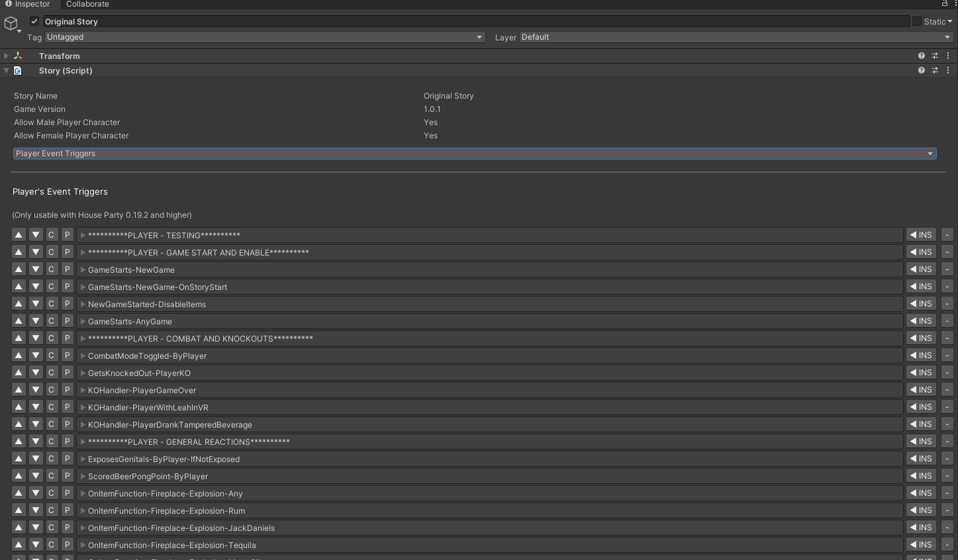Open Story script preset settings icon
The width and height of the screenshot is (958, 560).
[934, 71]
